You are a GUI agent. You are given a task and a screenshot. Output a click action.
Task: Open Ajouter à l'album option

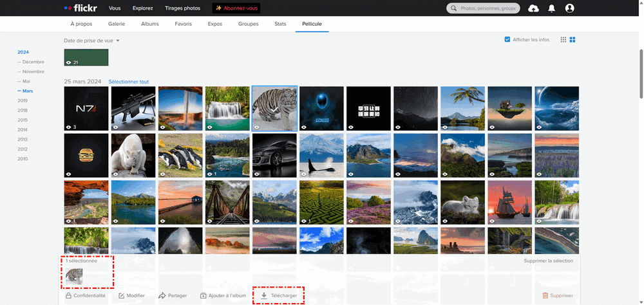(x=223, y=295)
